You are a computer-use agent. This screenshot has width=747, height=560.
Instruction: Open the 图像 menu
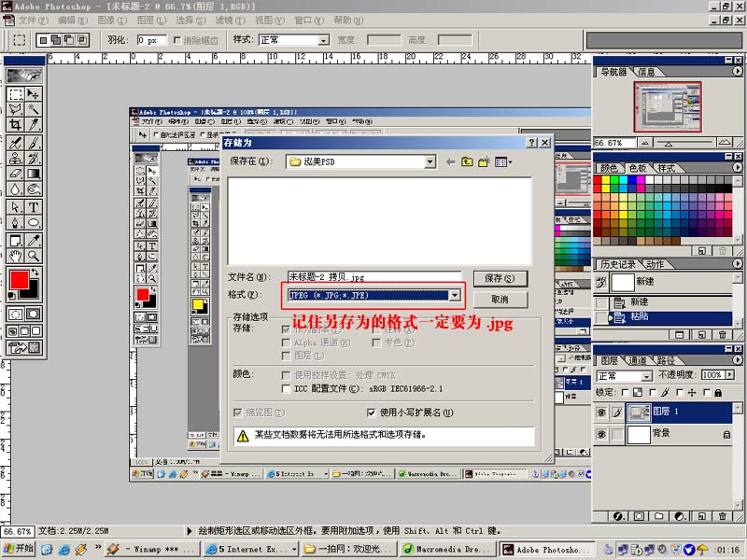coord(112,21)
